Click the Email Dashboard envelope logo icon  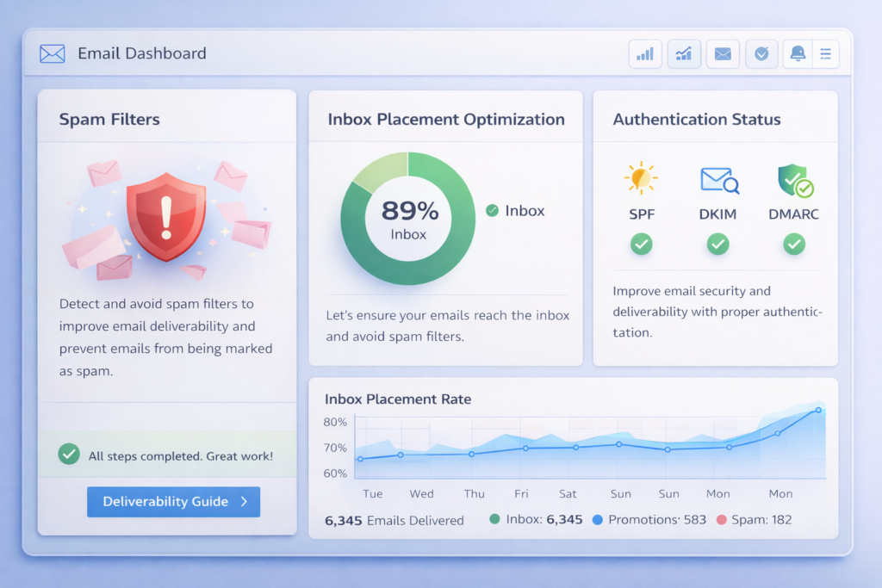coord(53,53)
